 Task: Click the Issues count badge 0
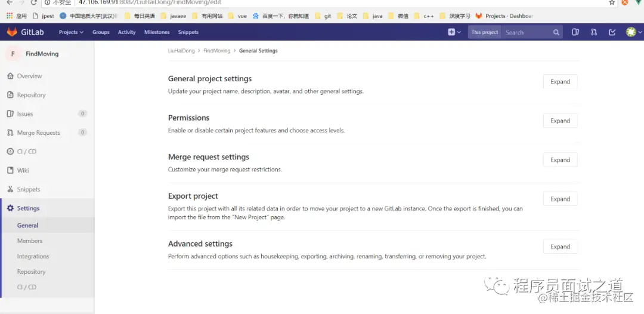pyautogui.click(x=82, y=113)
